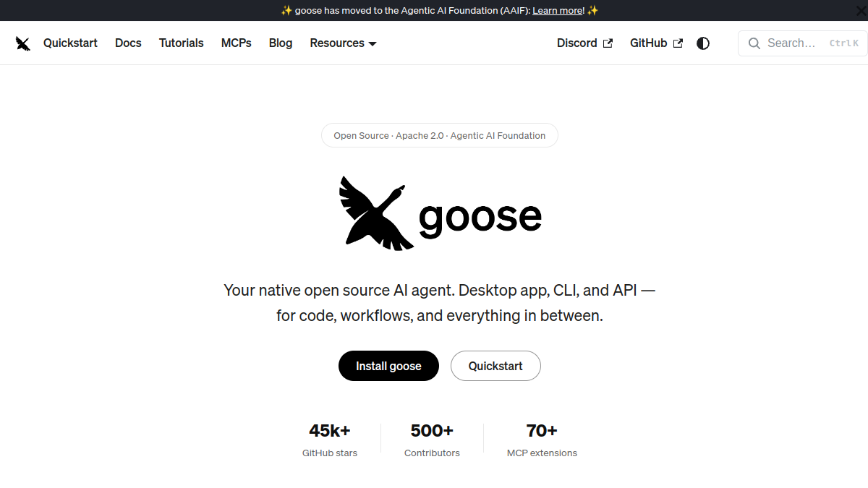868x488 pixels.
Task: Dismiss the announcement banner
Action: pos(861,10)
